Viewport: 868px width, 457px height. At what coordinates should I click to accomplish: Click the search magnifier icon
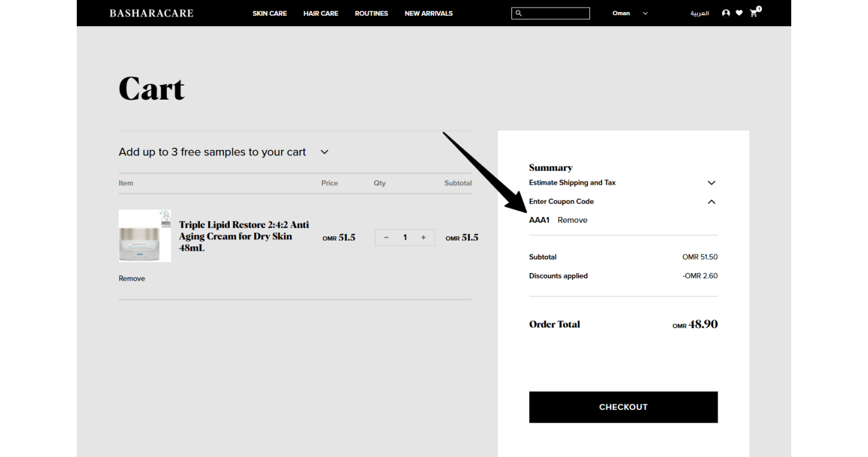click(x=518, y=13)
